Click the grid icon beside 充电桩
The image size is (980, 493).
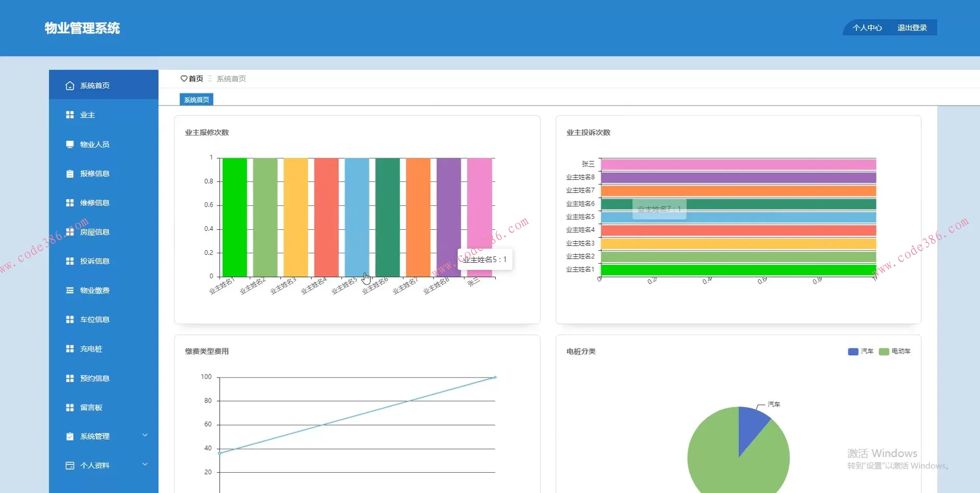tap(70, 349)
